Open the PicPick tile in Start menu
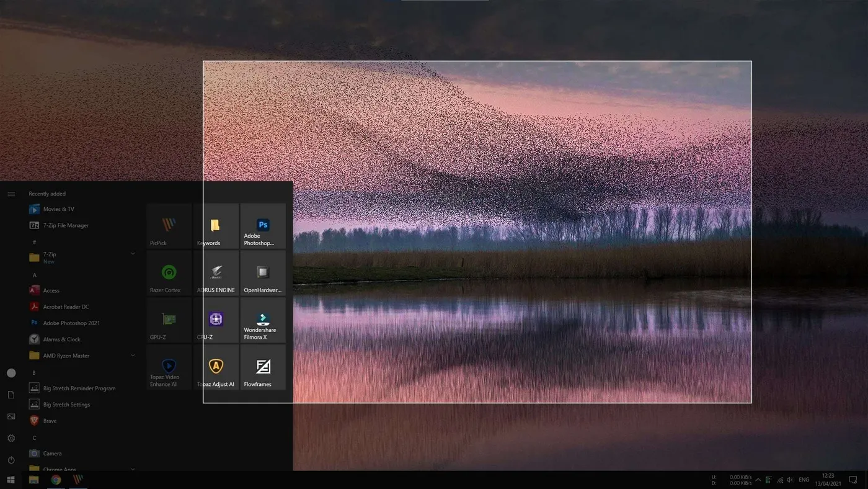This screenshot has height=489, width=868. tap(169, 226)
